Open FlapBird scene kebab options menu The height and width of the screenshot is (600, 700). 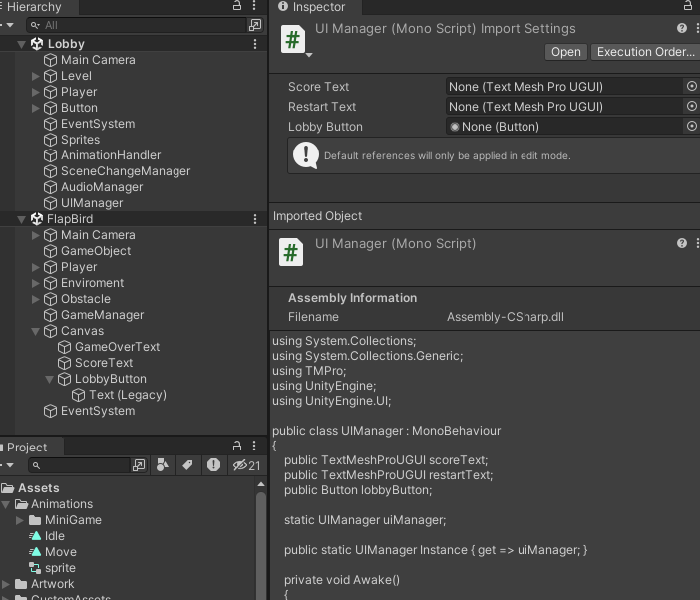(x=255, y=219)
